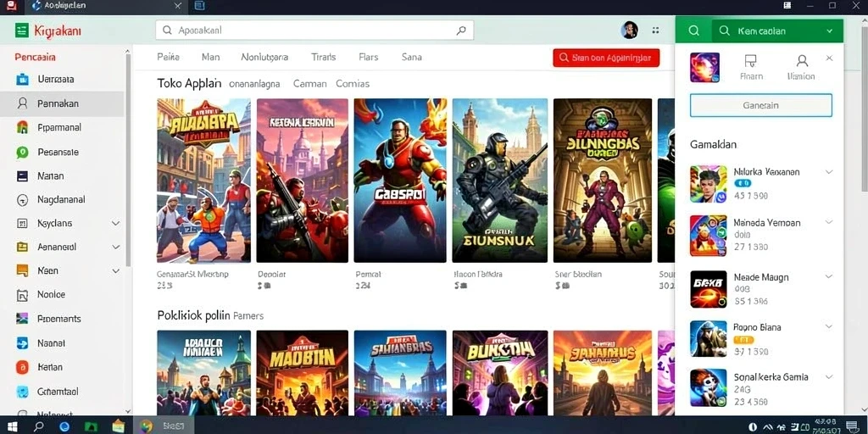Click the Apoakanl search field
The image size is (868, 434).
pyautogui.click(x=314, y=31)
